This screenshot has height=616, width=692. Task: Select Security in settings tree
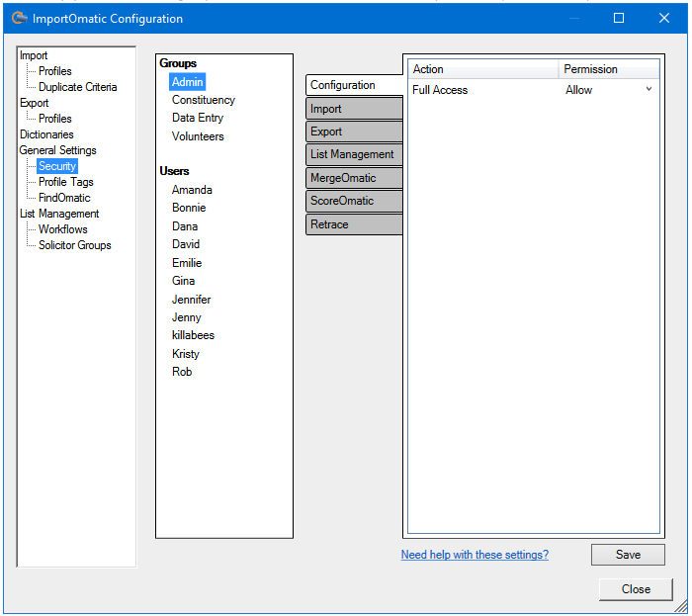(57, 166)
